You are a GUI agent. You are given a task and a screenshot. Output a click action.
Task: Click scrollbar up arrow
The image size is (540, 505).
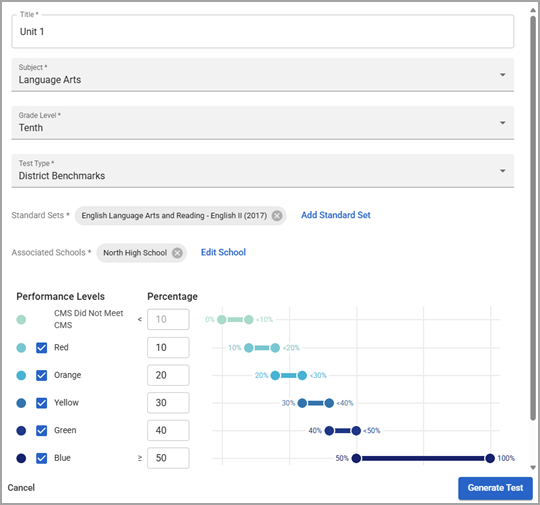point(533,10)
